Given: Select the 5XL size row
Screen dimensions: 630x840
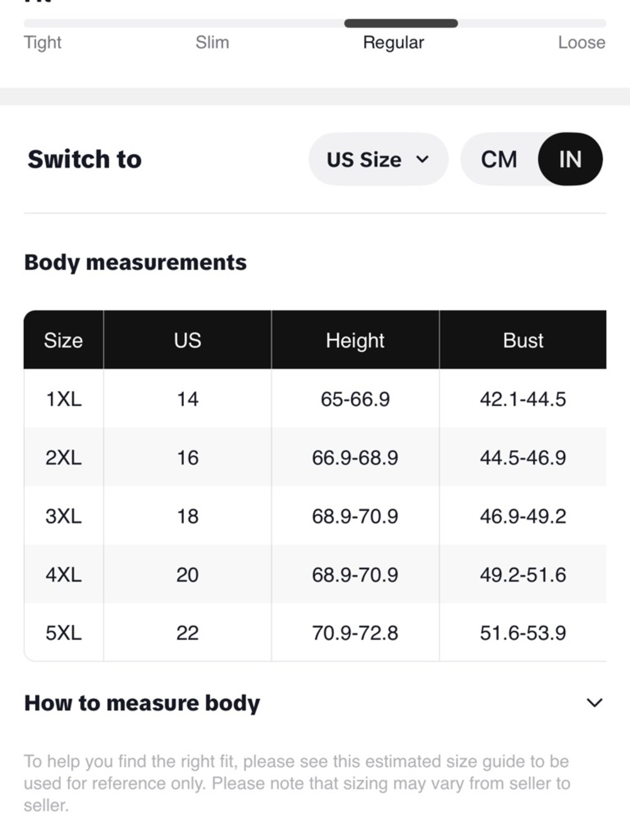Looking at the screenshot, I should [x=315, y=633].
